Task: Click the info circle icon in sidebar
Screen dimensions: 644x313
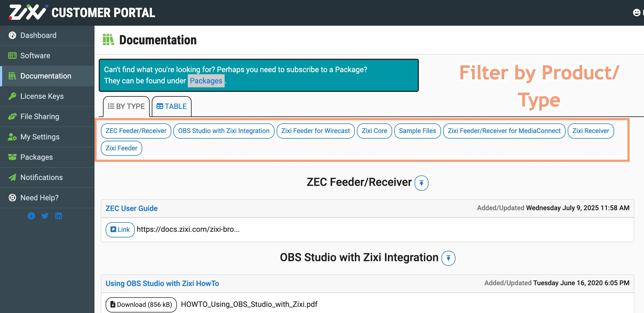Action: tap(31, 216)
